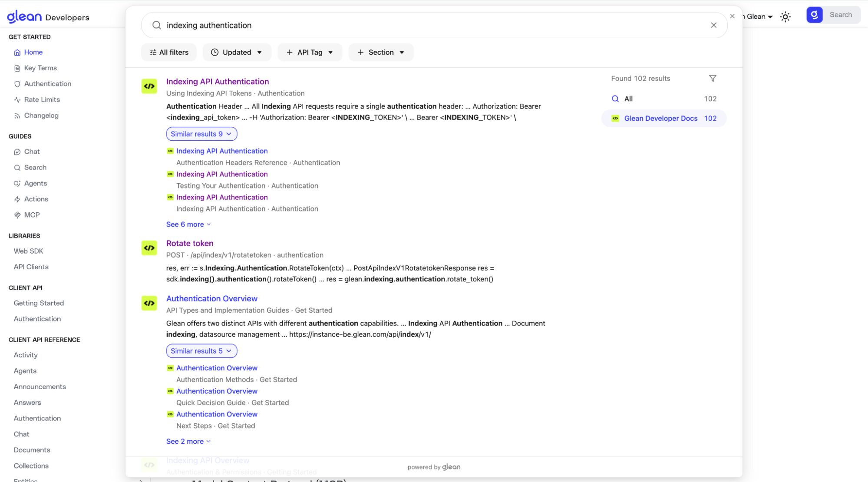Expand See 6 more results
This screenshot has width=868, height=482.
click(x=188, y=224)
